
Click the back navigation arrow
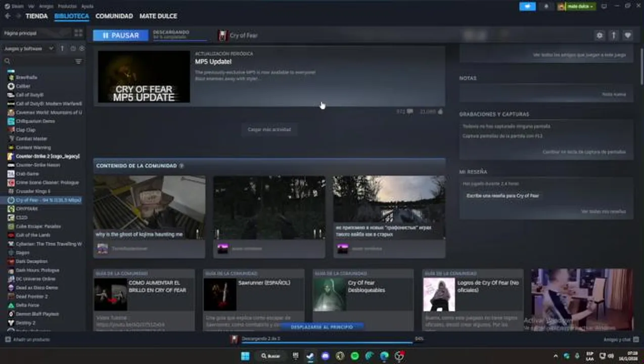coord(7,16)
